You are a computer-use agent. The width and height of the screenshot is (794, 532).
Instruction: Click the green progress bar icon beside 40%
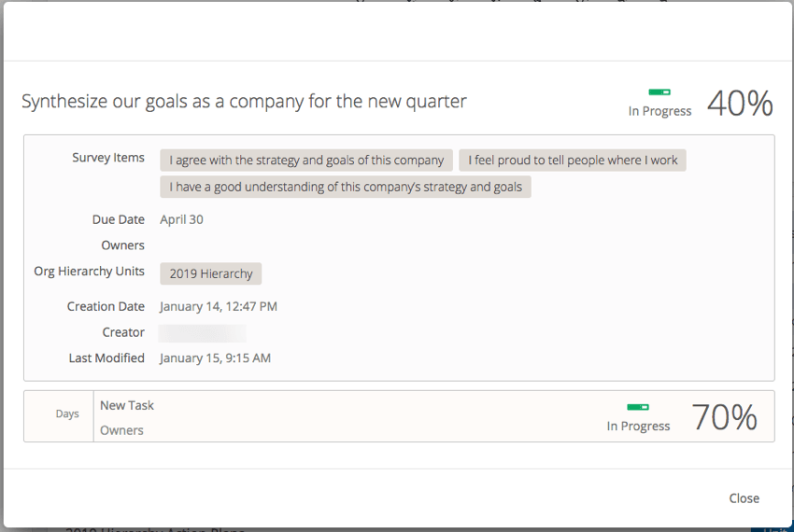[x=659, y=92]
